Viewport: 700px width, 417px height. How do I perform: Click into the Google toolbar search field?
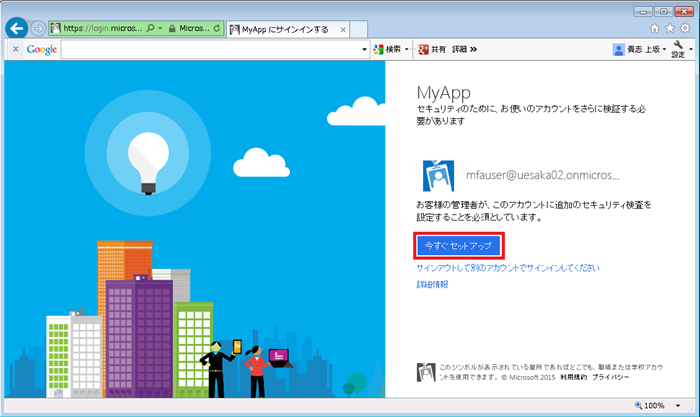211,50
